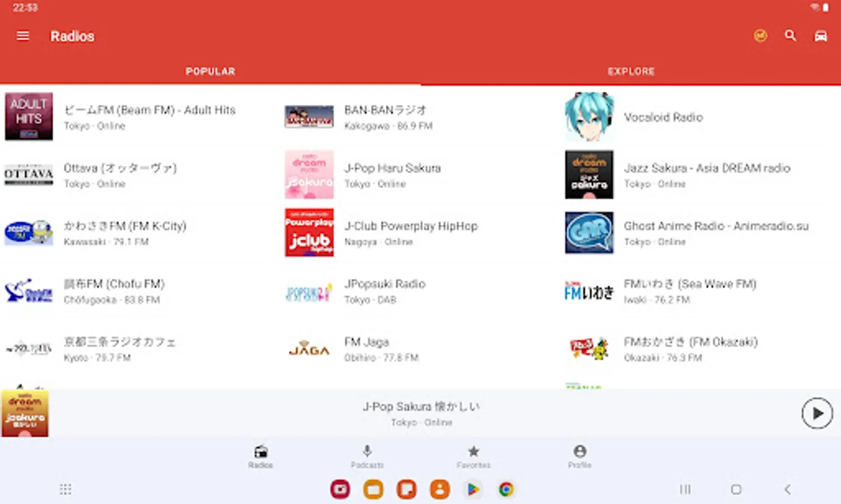Open Favorites bottom navigation item

pos(473,456)
